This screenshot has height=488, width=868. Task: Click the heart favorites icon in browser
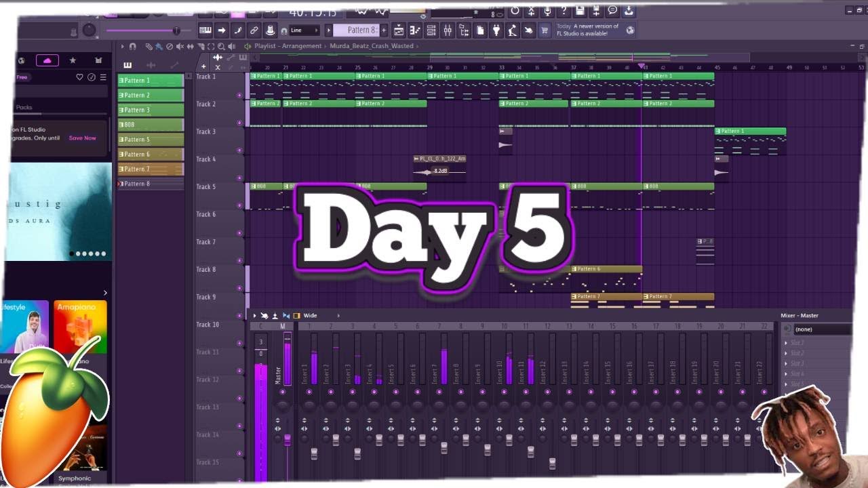[x=79, y=77]
